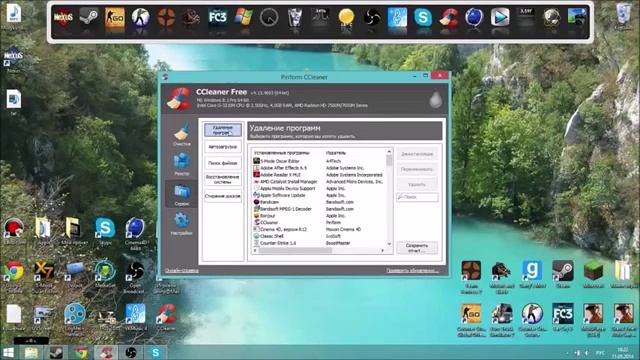Select the Garry's Mod desktop shortcut
640x360 pixels.
click(532, 274)
